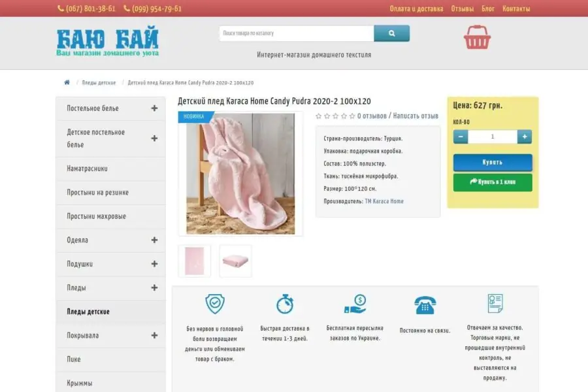Click the Баю Бай store logo
Image resolution: width=588 pixels, height=392 pixels.
tap(107, 42)
